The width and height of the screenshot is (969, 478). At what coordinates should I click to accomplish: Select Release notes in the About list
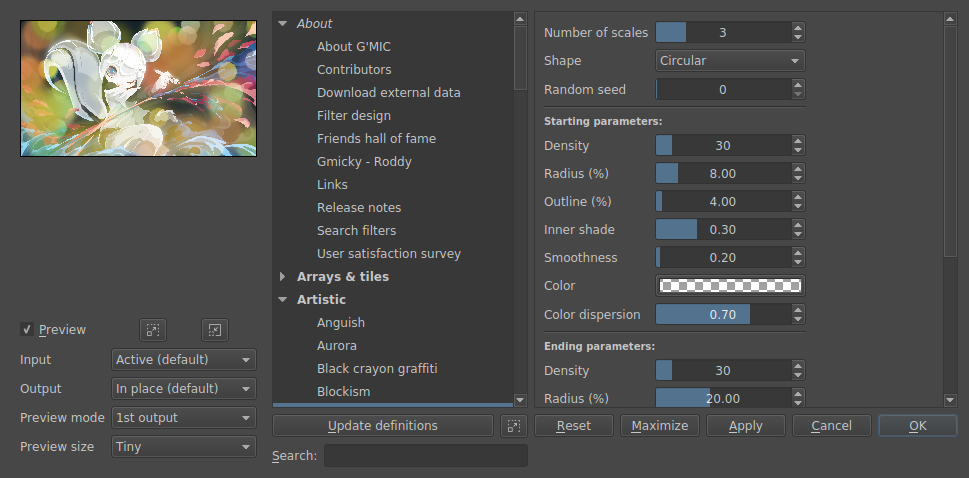click(x=359, y=208)
